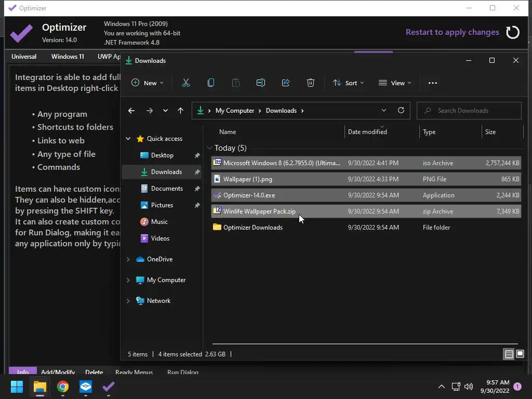532x399 pixels.
Task: Go back with the left arrow
Action: (131, 111)
